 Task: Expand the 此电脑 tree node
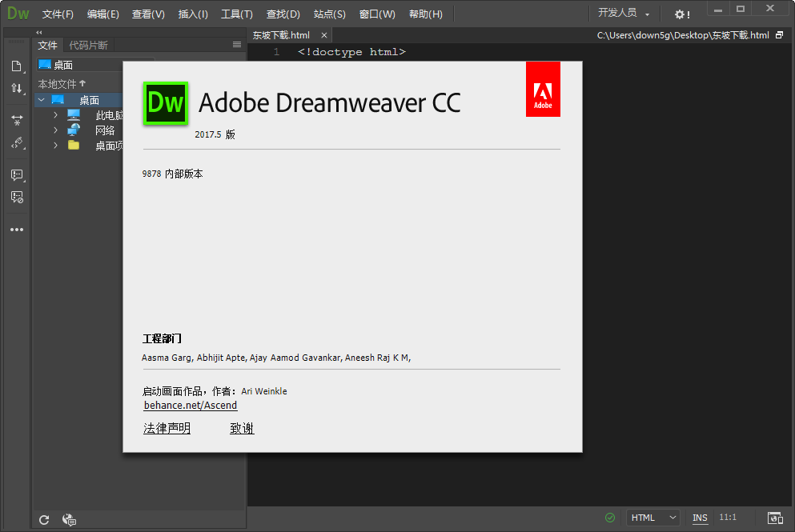pyautogui.click(x=55, y=115)
